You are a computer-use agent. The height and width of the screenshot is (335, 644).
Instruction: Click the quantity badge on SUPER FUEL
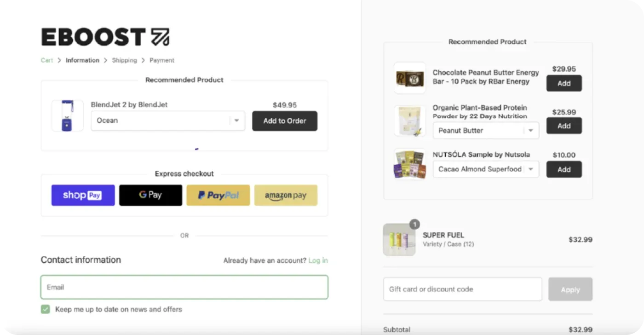414,225
